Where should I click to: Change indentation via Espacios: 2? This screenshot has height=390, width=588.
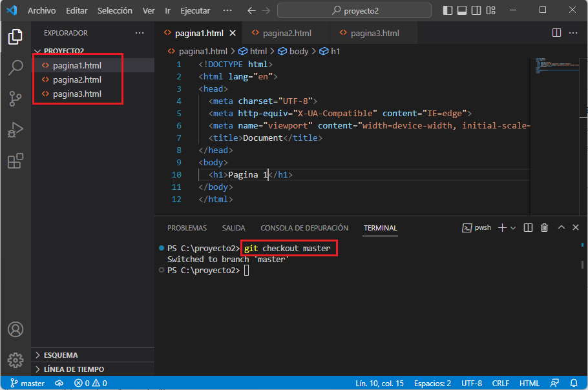(432, 384)
